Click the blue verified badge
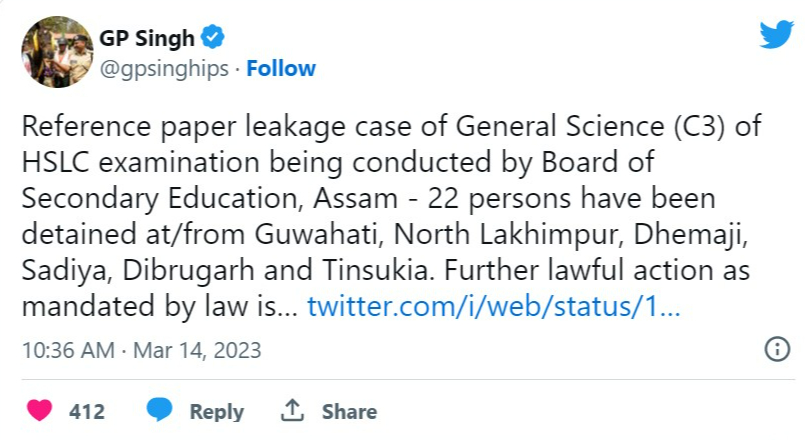 [214, 38]
